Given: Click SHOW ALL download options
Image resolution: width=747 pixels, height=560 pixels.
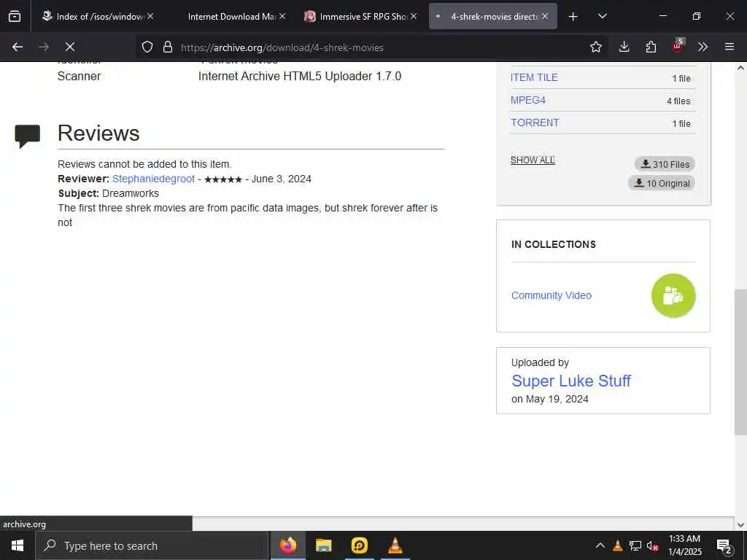Looking at the screenshot, I should 533,160.
